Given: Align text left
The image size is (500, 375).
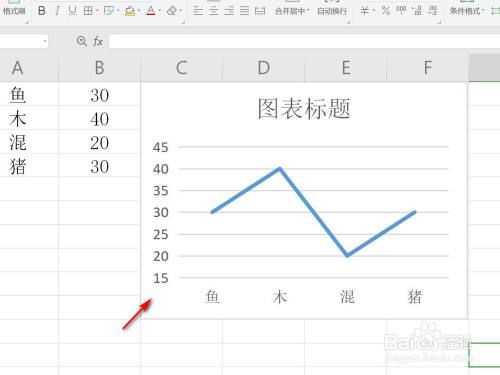Looking at the screenshot, I should coord(198,11).
